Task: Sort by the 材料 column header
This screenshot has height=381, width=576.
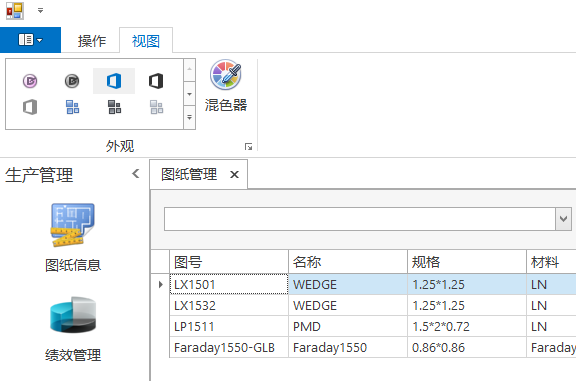Action: point(551,262)
